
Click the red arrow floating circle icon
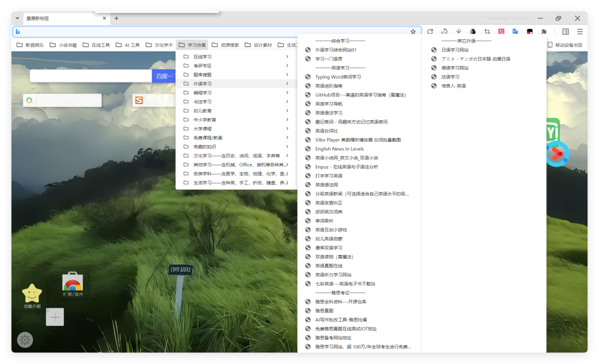coord(557,154)
